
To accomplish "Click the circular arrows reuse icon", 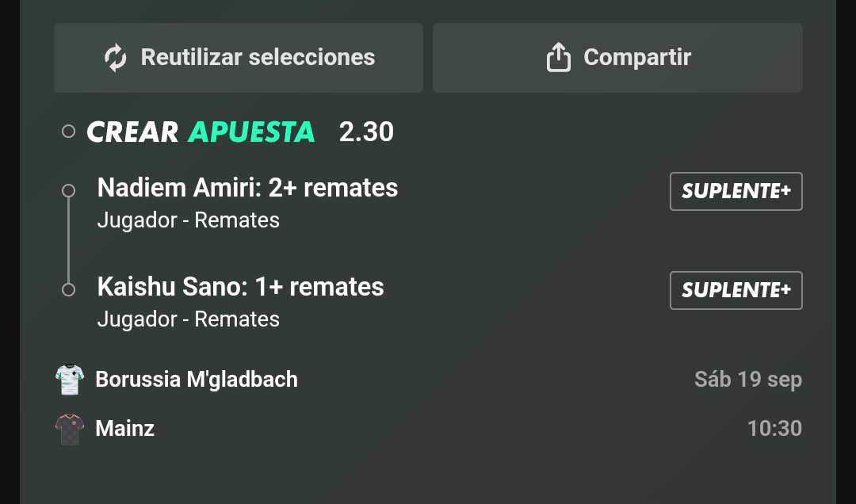I will [x=115, y=58].
